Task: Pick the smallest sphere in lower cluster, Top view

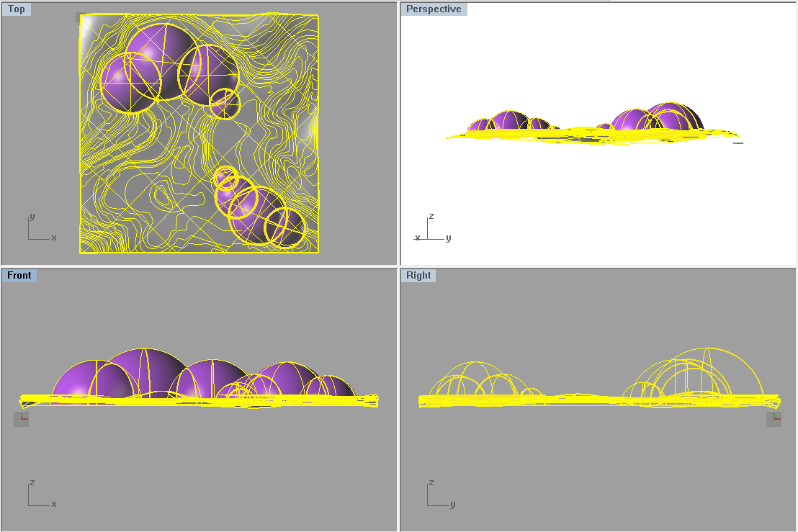Action: click(225, 176)
